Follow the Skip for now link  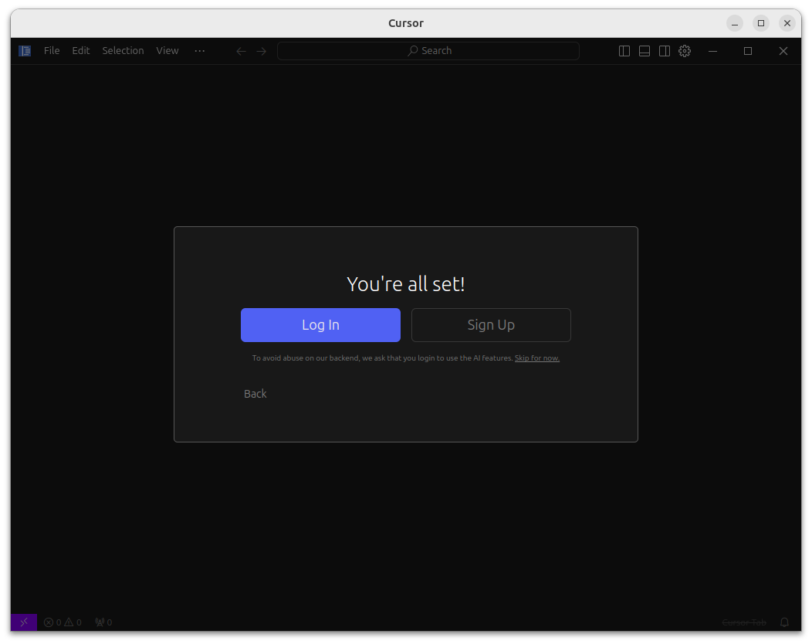tap(537, 358)
